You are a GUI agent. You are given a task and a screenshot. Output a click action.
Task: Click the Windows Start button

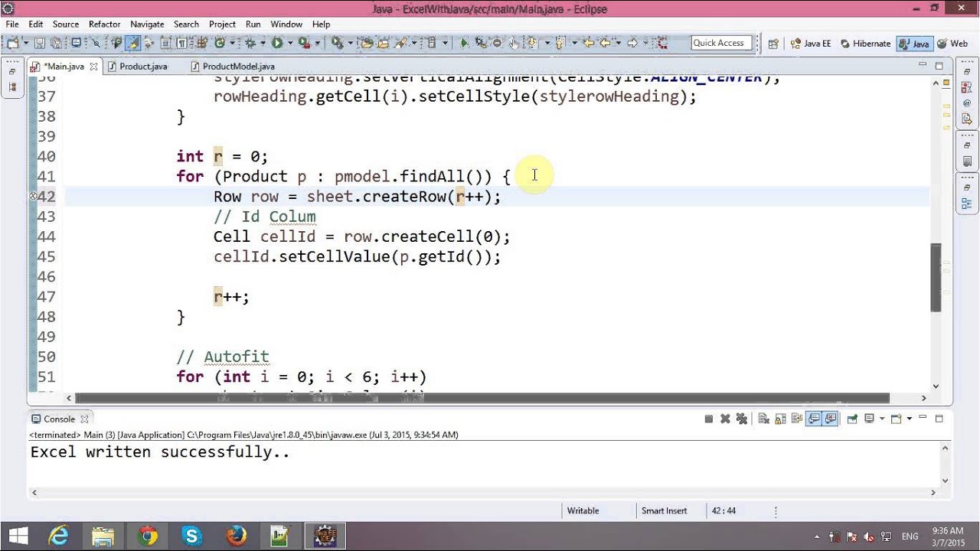[18, 536]
